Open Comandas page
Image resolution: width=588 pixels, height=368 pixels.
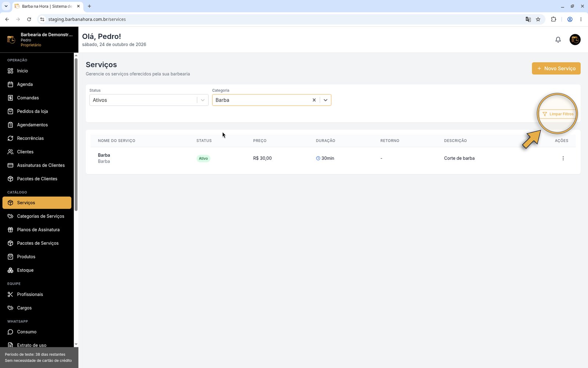(37, 98)
